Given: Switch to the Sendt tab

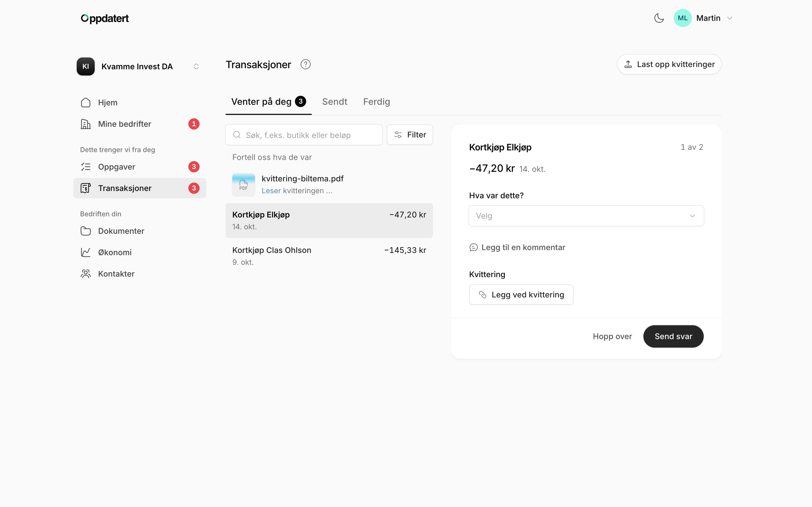Looking at the screenshot, I should pyautogui.click(x=335, y=102).
